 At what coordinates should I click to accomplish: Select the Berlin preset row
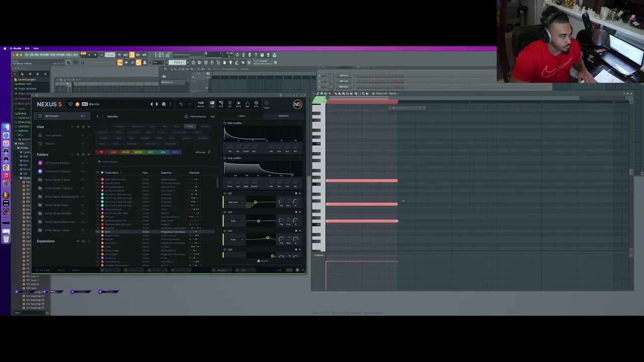point(156,232)
